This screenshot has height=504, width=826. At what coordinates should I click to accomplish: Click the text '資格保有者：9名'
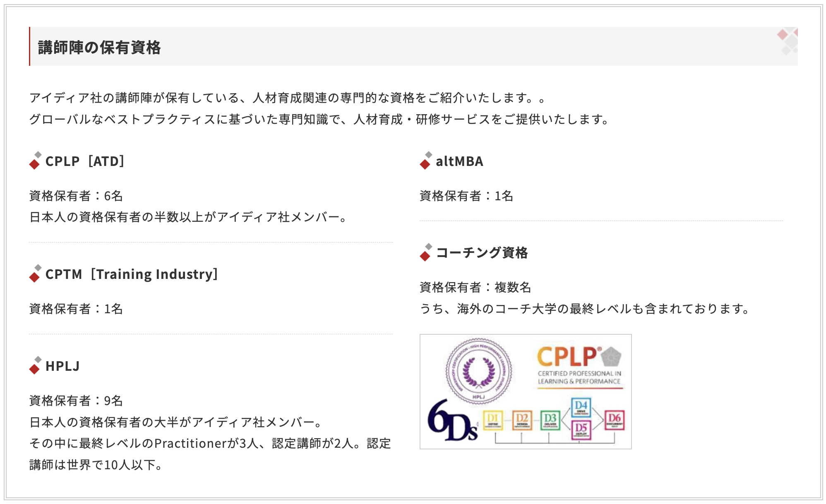pyautogui.click(x=76, y=401)
